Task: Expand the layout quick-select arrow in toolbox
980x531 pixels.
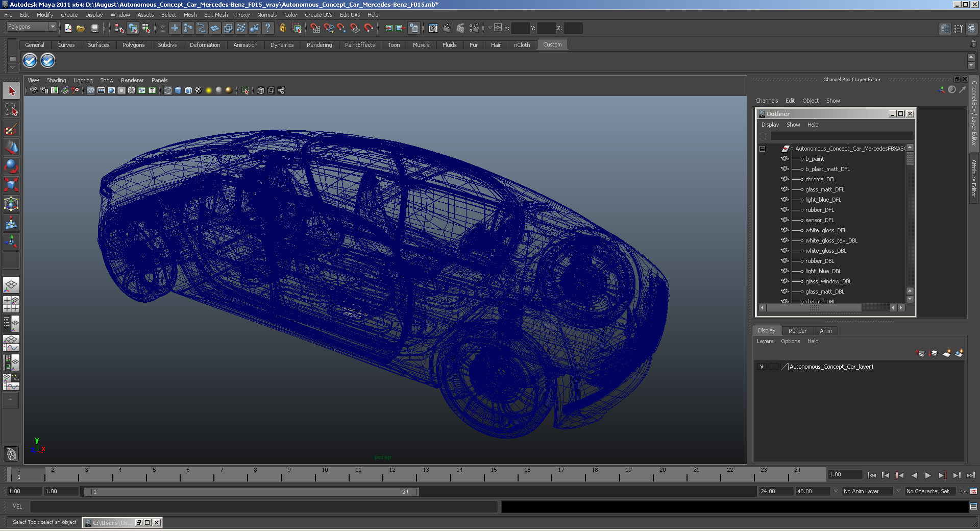Action: click(11, 400)
